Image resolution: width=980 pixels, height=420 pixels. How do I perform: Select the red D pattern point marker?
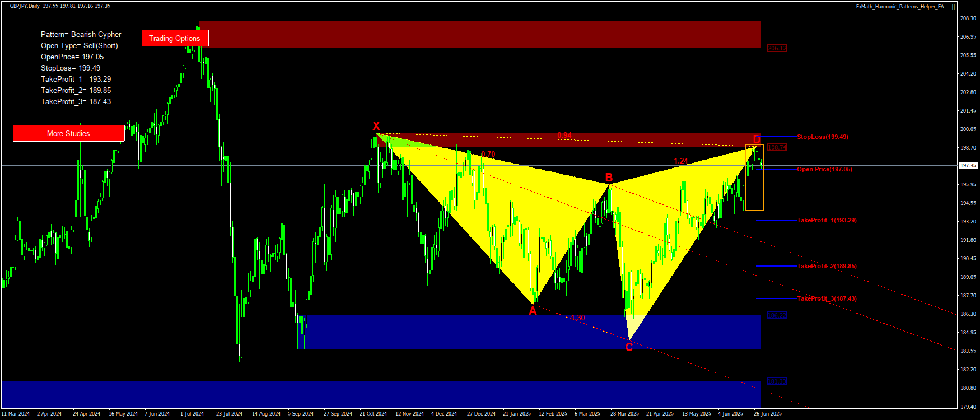click(x=757, y=139)
